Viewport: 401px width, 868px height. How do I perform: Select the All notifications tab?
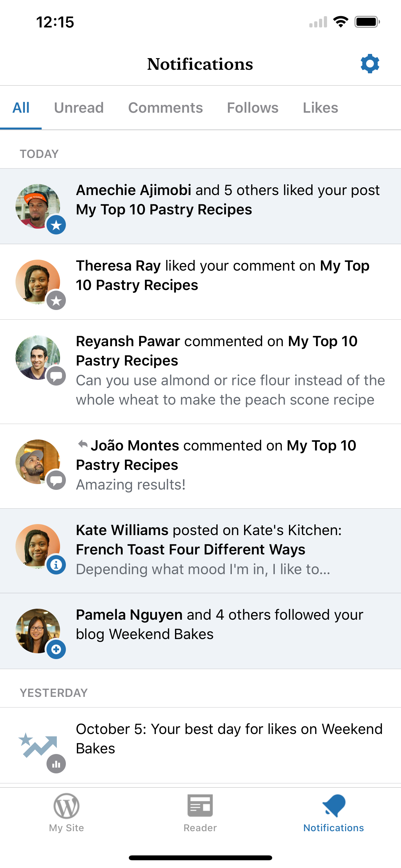click(x=21, y=108)
